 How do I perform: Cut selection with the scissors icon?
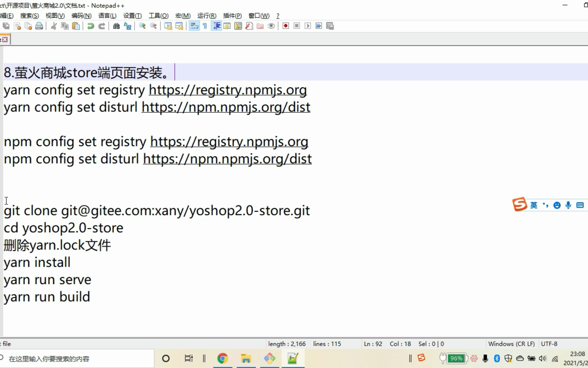(54, 26)
